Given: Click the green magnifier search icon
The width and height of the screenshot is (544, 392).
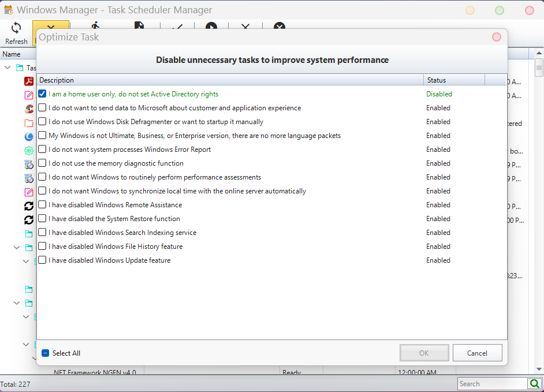Looking at the screenshot, I should 535,384.
